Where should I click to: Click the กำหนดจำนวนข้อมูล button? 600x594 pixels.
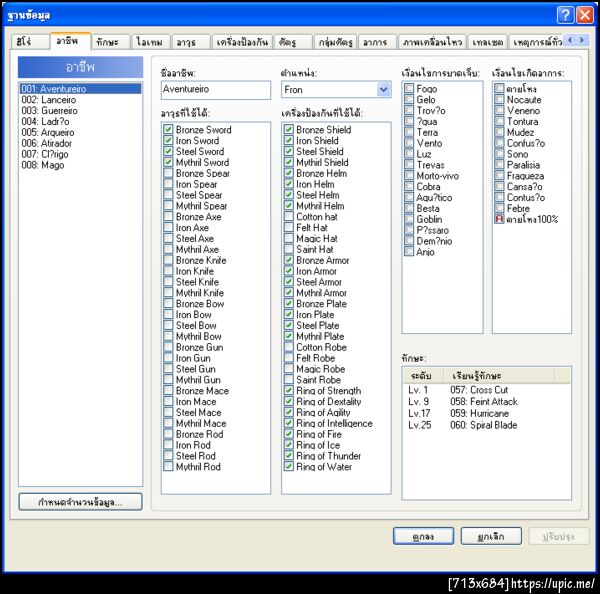point(80,501)
